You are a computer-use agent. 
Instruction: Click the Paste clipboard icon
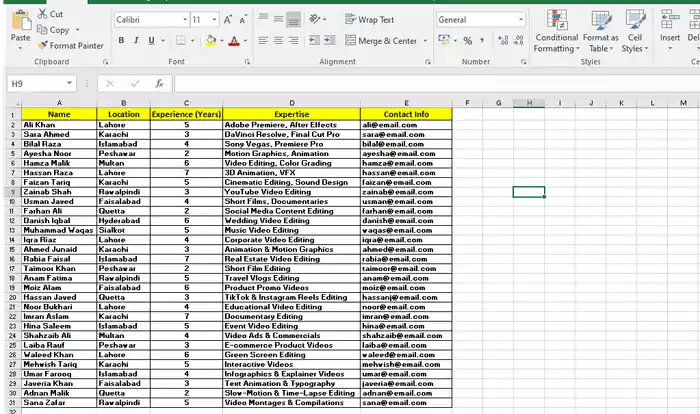(x=21, y=20)
